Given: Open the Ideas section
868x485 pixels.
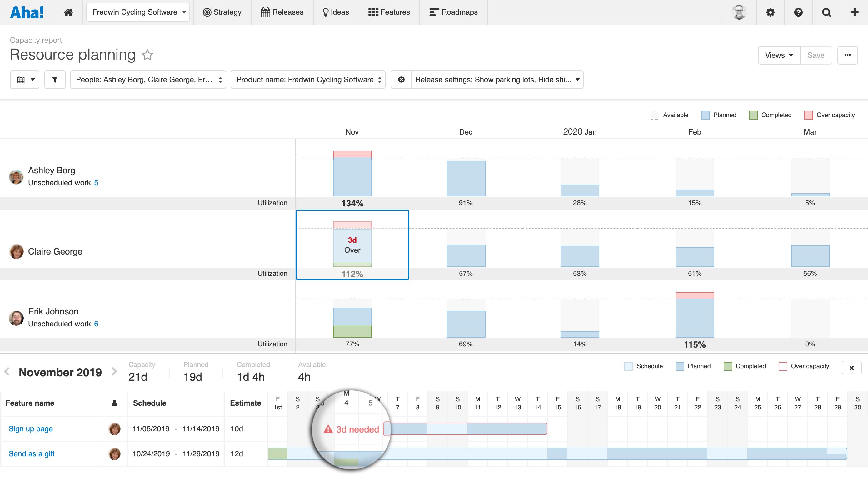Looking at the screenshot, I should 335,12.
